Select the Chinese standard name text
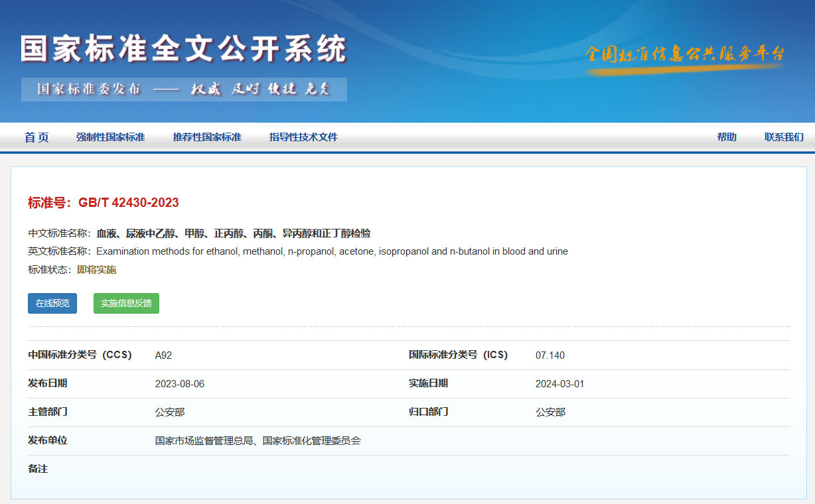 click(x=234, y=233)
